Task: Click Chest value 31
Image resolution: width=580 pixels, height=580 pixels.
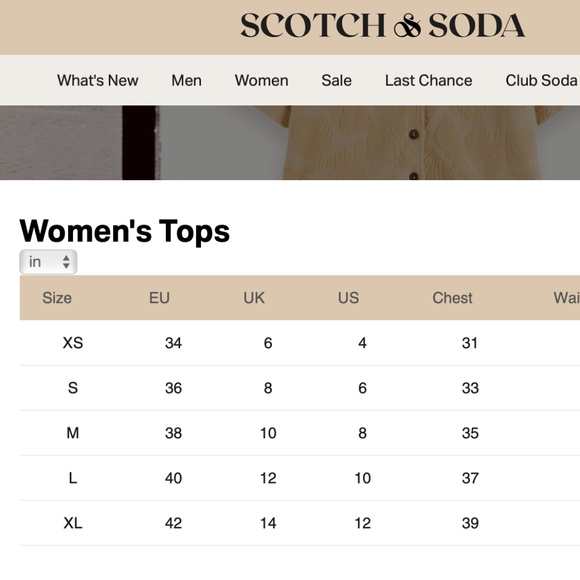Action: [470, 343]
